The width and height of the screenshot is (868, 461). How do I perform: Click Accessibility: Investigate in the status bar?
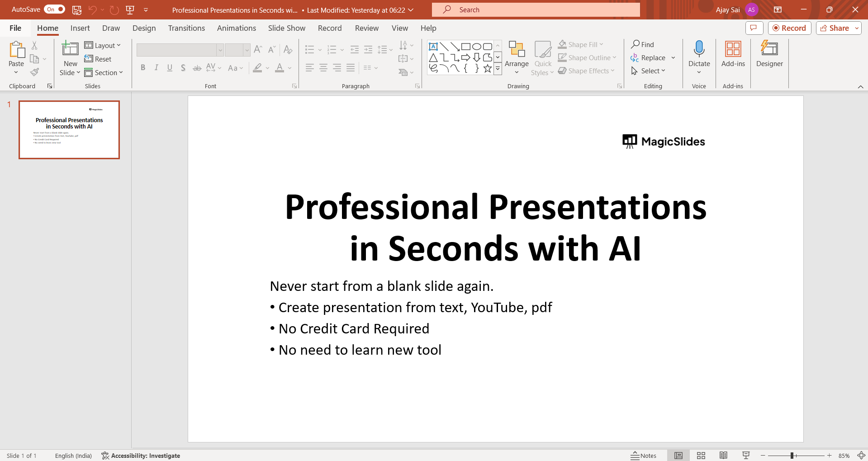(141, 456)
